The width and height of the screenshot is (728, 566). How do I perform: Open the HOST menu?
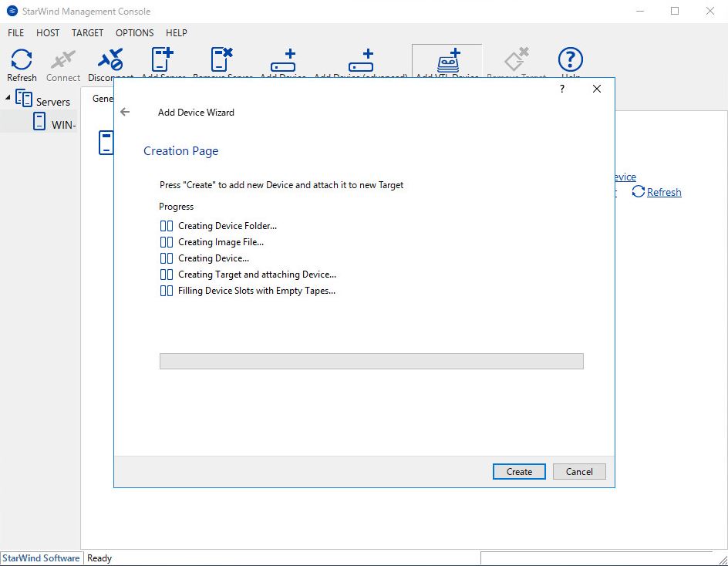[48, 33]
